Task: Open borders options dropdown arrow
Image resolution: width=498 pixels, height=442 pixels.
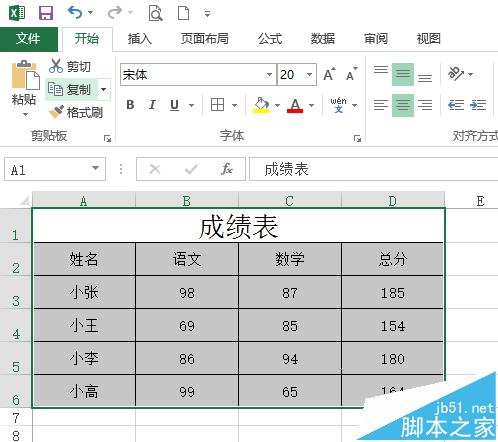Action: [234, 105]
